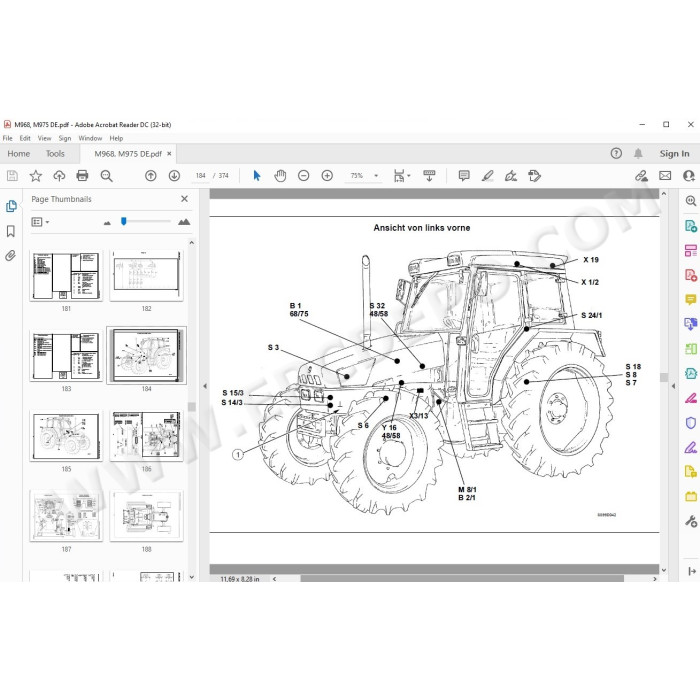Open Comment tool in right pane
The height and width of the screenshot is (700, 700).
pyautogui.click(x=691, y=300)
